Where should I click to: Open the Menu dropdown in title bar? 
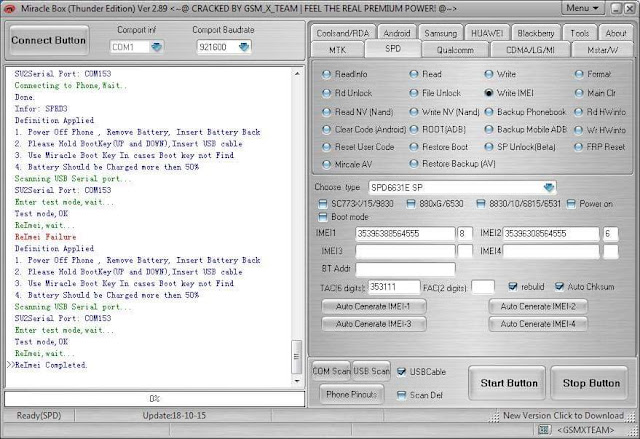click(582, 8)
